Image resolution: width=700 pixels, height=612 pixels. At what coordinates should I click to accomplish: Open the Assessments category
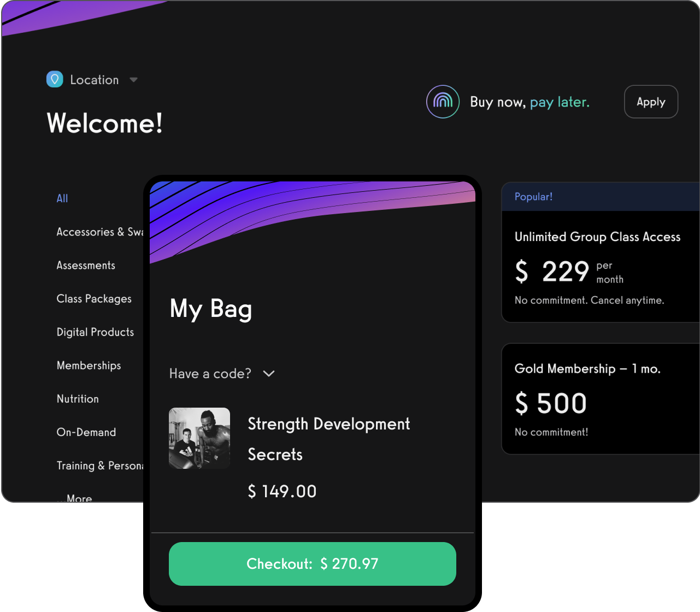(x=86, y=265)
